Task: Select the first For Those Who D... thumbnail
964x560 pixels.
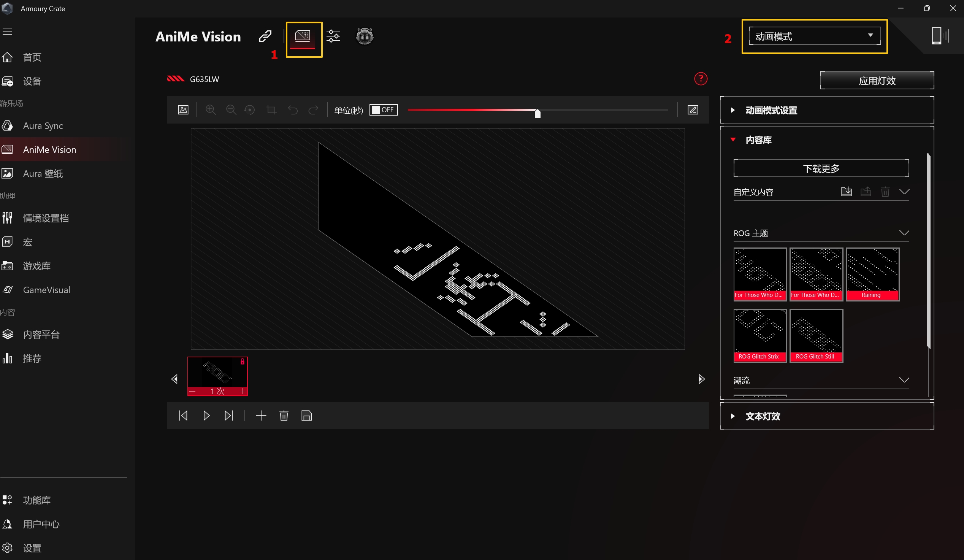Action: click(x=760, y=274)
